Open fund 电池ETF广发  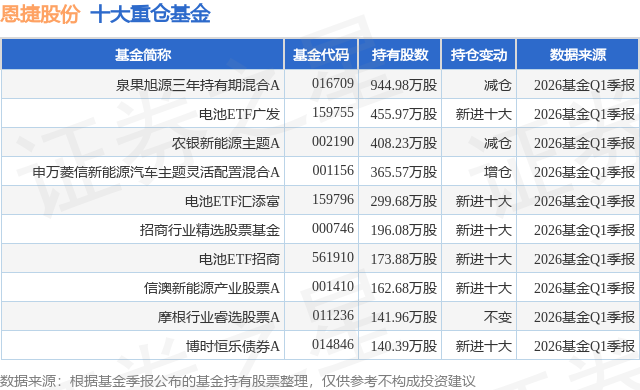(x=239, y=114)
